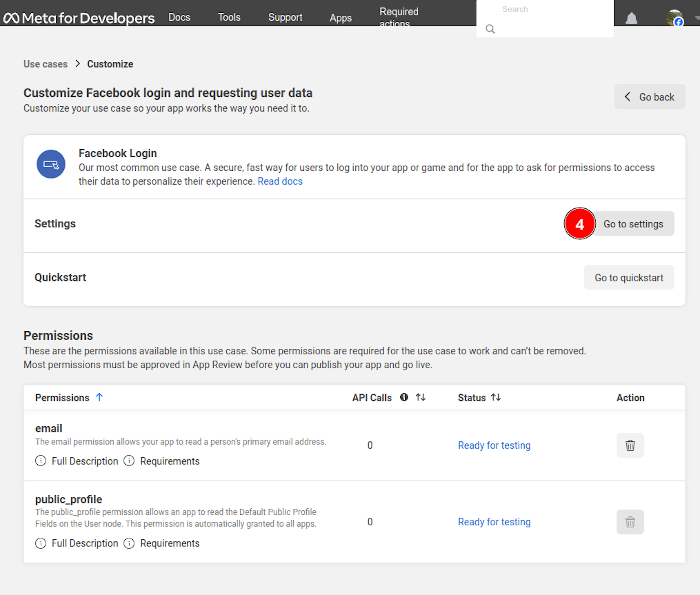Click the Go back button
This screenshot has width=700, height=595.
(650, 97)
